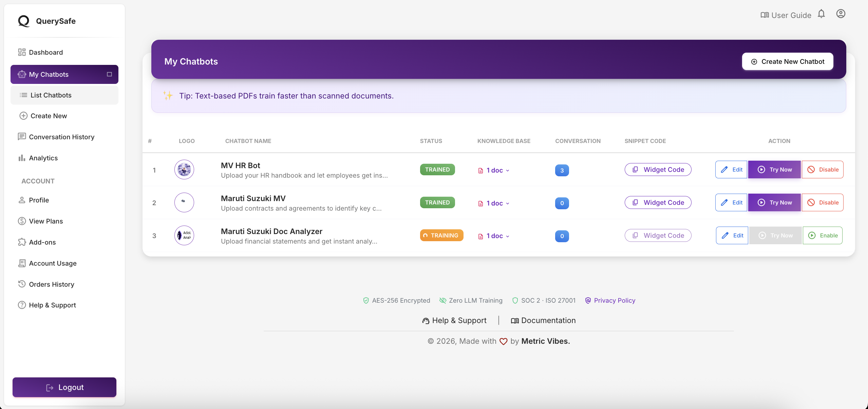Open Orders History

click(x=51, y=284)
